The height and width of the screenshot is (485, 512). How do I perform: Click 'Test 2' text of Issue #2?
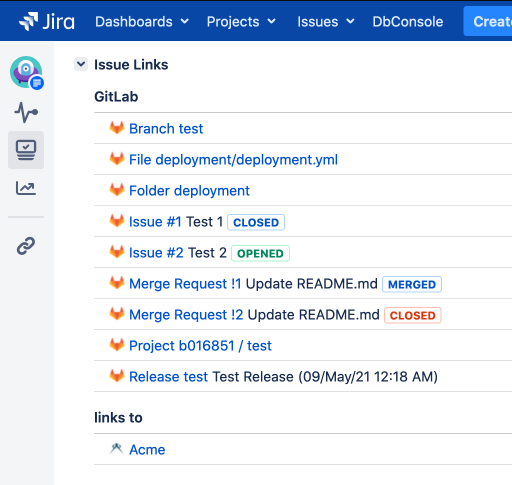[x=207, y=253]
